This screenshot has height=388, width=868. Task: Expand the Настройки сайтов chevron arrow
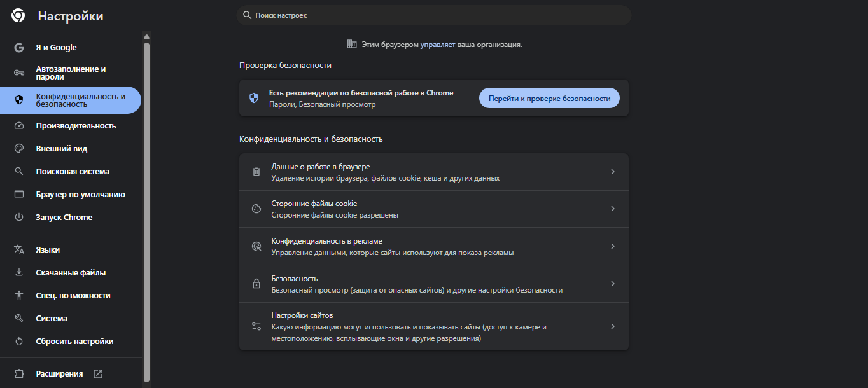(x=613, y=326)
